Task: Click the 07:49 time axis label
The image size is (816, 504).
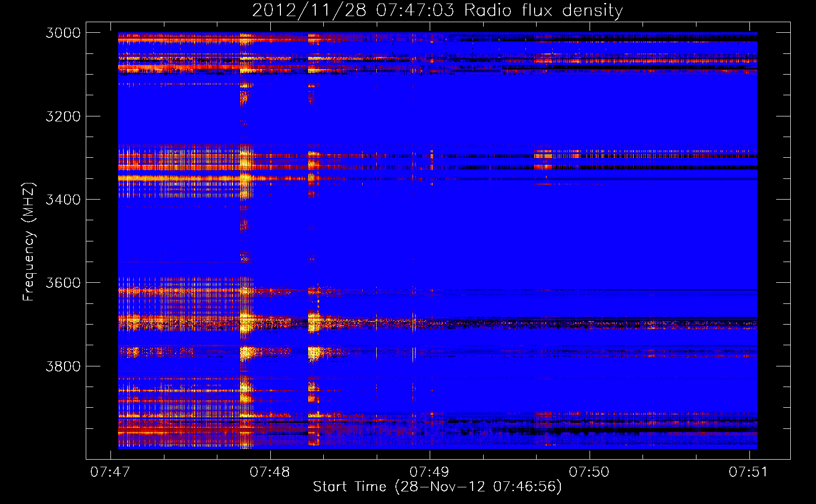Action: click(x=429, y=472)
